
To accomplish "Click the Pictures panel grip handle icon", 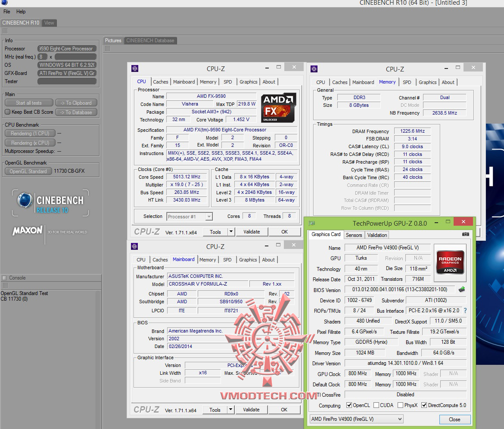I will (x=107, y=49).
